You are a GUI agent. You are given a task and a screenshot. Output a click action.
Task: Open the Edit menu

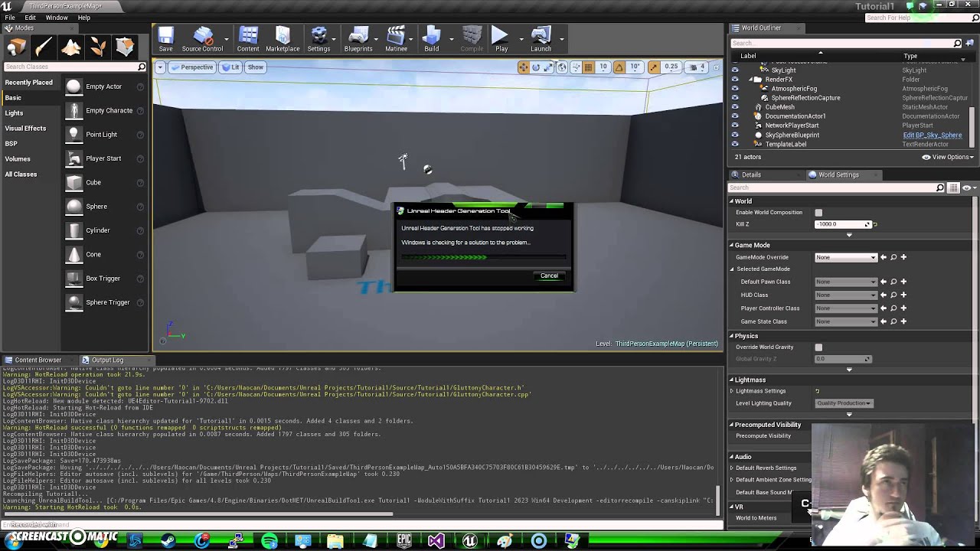point(30,18)
